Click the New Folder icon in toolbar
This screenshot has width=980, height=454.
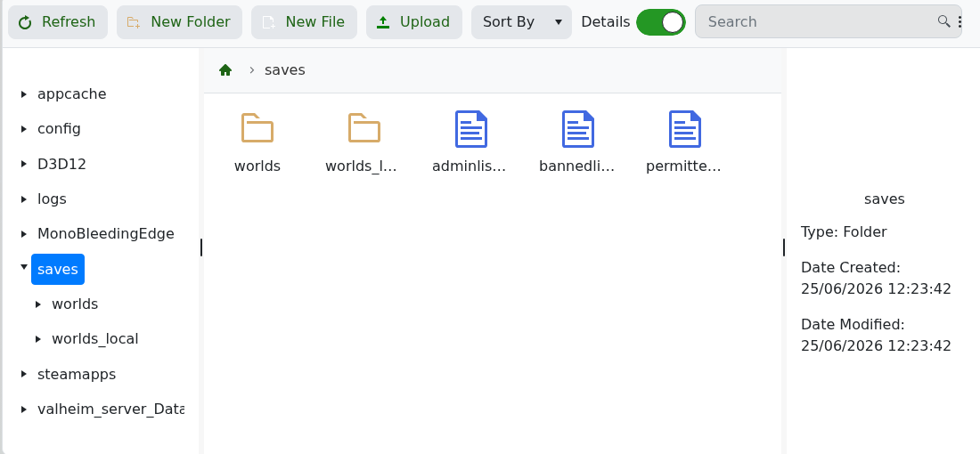click(x=133, y=22)
